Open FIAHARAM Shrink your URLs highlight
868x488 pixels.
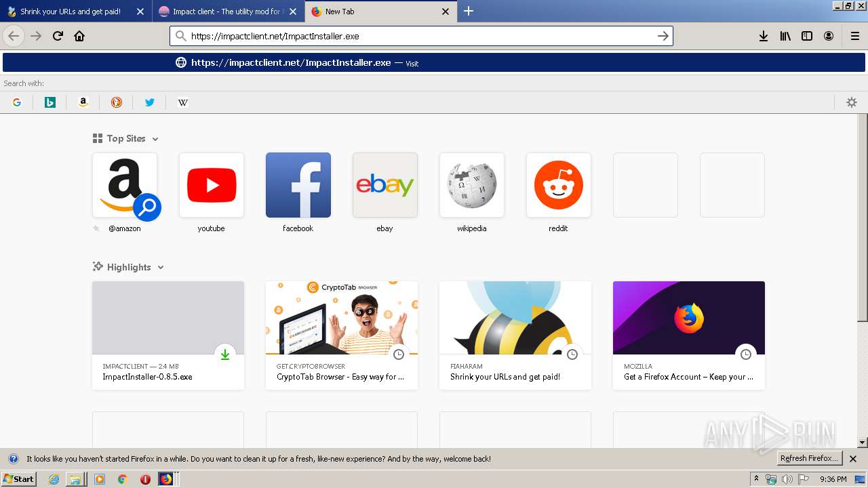click(x=515, y=335)
